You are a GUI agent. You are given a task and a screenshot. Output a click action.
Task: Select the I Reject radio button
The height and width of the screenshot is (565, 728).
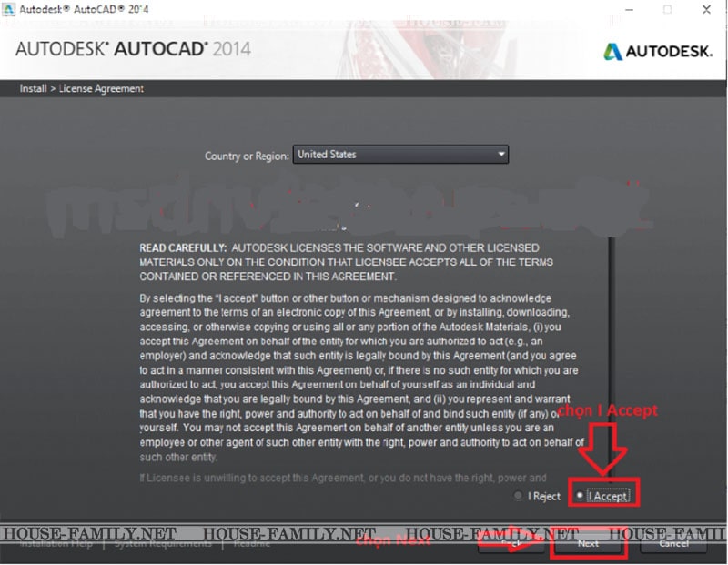click(x=518, y=496)
